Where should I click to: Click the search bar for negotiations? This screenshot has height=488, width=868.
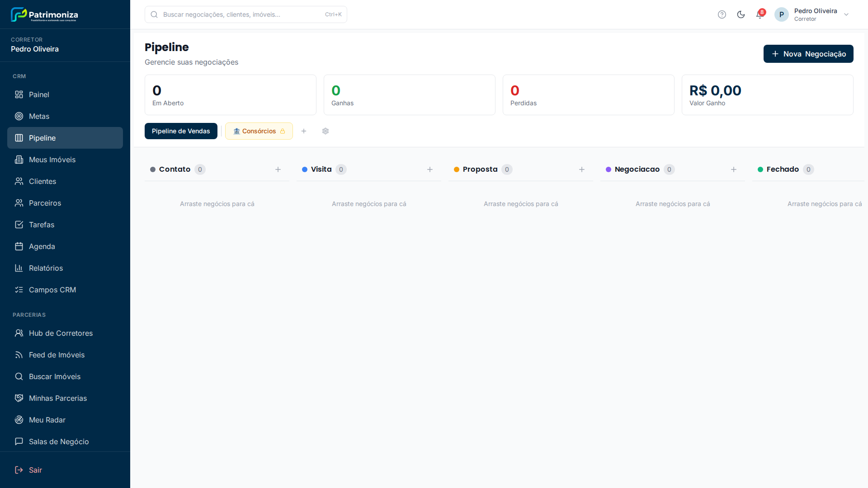point(245,14)
